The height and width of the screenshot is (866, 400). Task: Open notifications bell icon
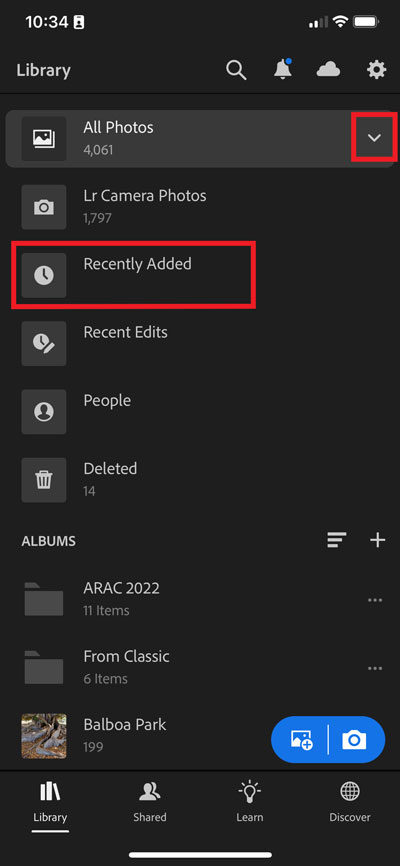tap(283, 69)
